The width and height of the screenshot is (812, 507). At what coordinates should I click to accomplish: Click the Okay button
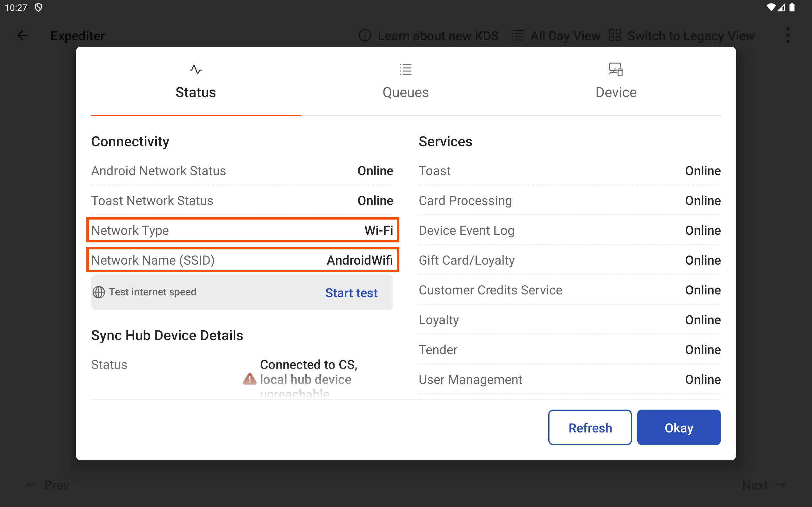678,428
